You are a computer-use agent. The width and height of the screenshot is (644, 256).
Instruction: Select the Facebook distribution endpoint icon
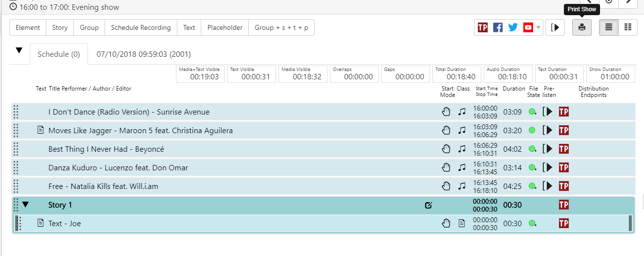click(x=497, y=27)
